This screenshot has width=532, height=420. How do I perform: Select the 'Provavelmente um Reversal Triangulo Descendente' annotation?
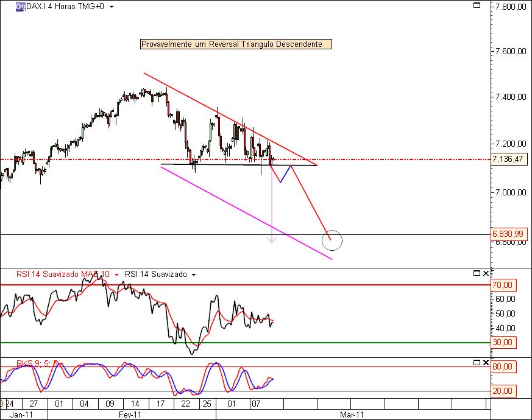click(x=236, y=44)
